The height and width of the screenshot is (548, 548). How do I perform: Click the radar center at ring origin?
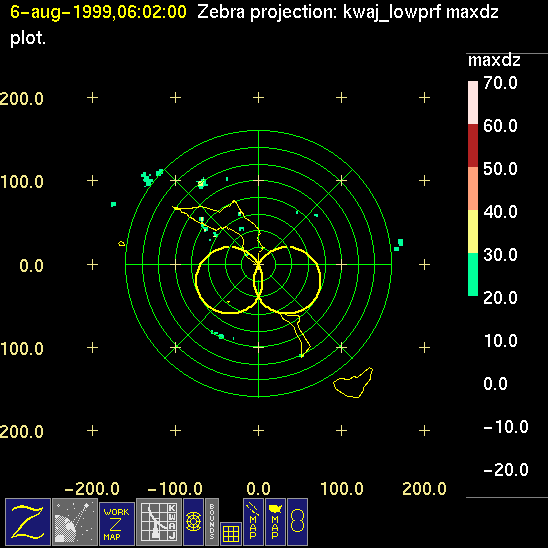pos(259,265)
